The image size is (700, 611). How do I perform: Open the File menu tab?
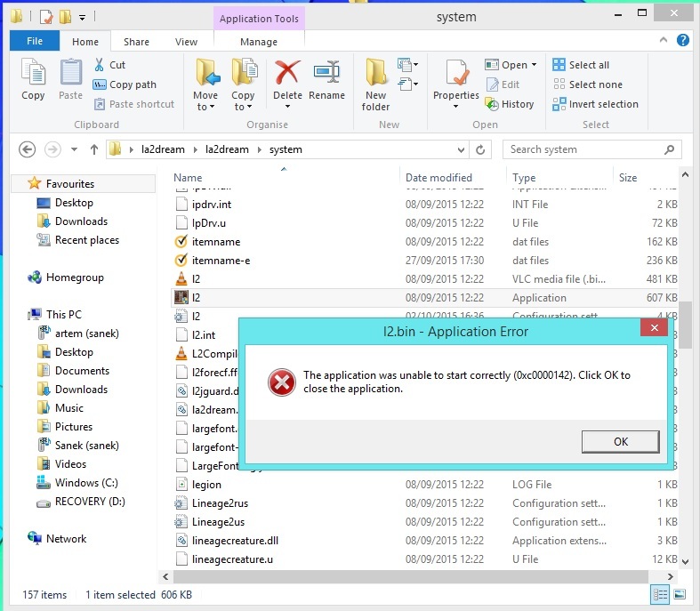[x=35, y=42]
